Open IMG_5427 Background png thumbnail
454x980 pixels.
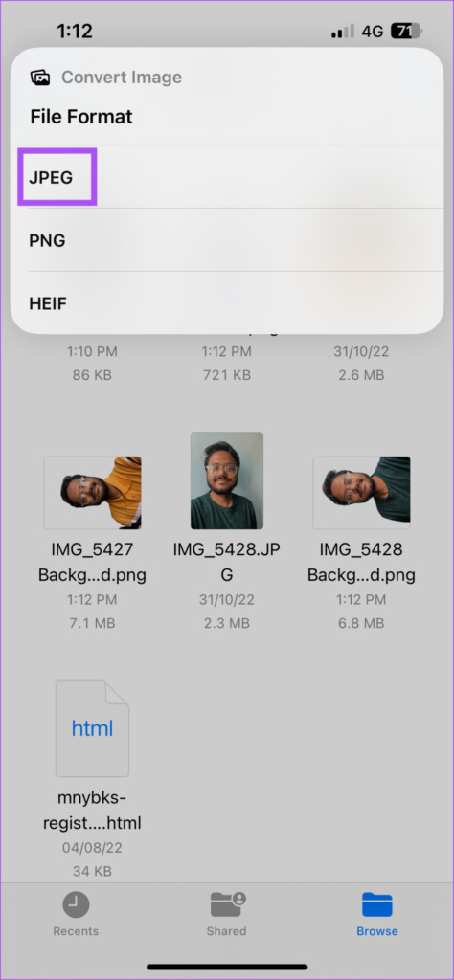(93, 493)
